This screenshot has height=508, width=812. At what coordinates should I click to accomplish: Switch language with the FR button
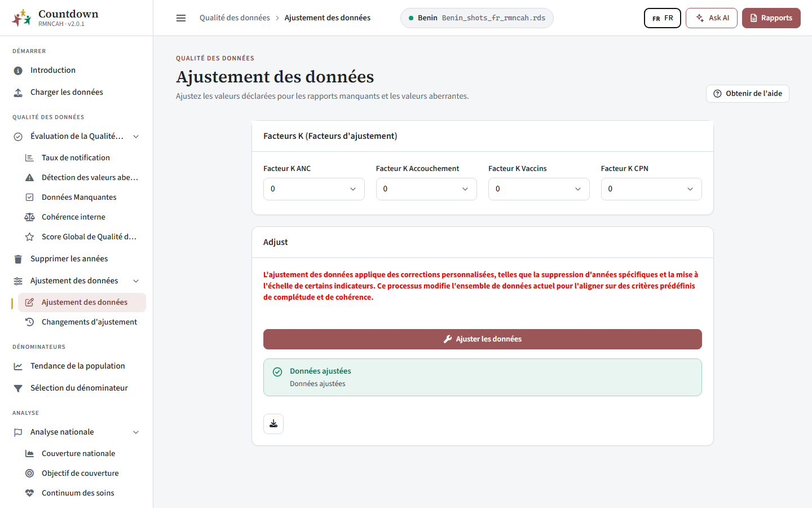[x=663, y=18]
